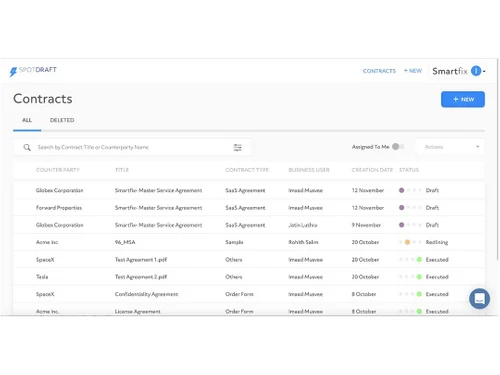
Task: Click the search magnifier icon
Action: tap(27, 147)
